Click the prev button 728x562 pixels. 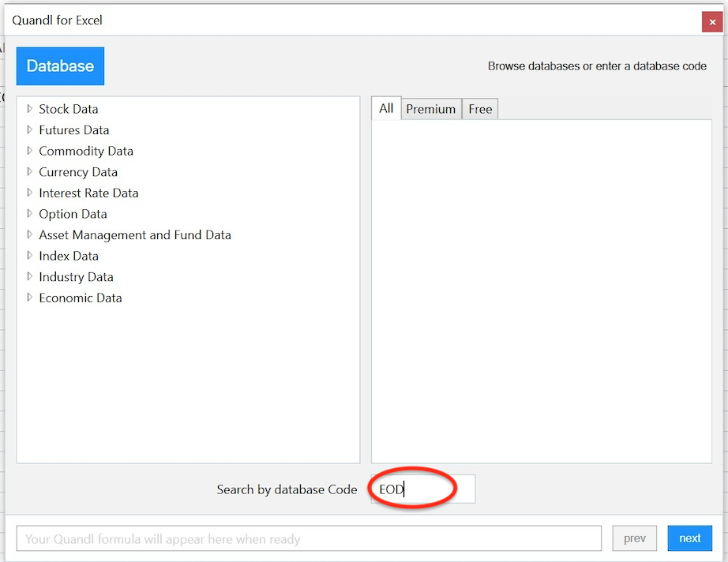point(634,538)
